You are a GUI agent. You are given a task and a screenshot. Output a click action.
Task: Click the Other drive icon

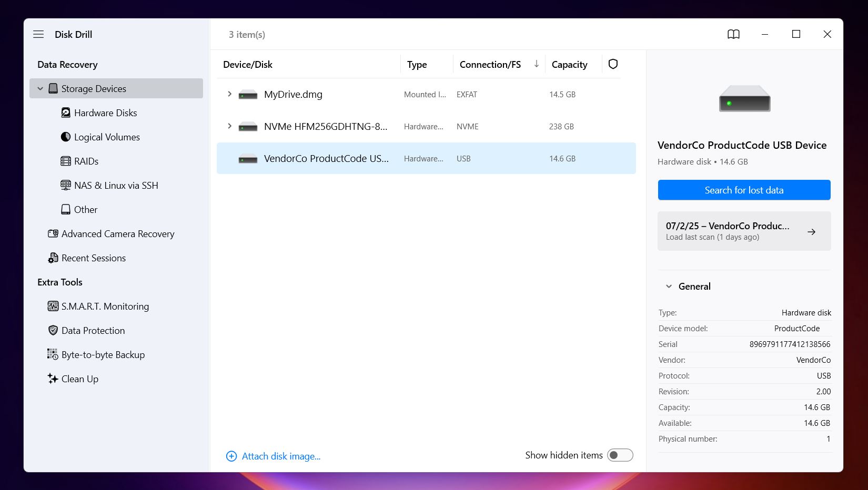[66, 209]
